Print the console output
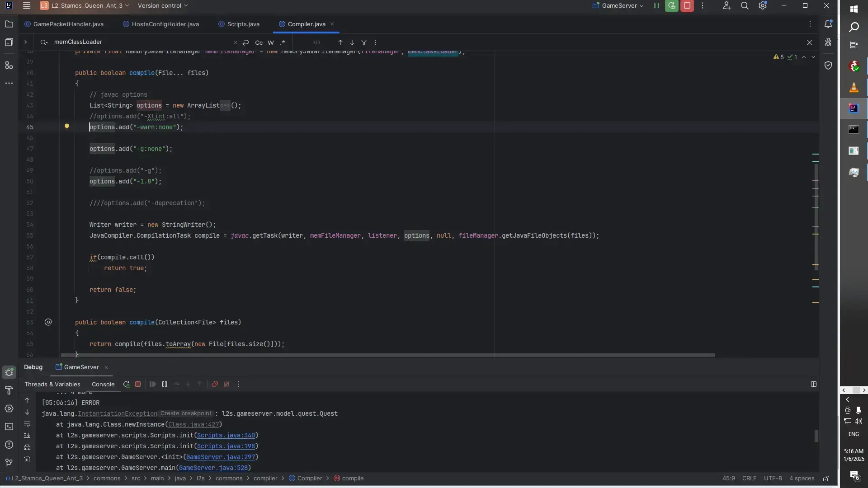 click(27, 447)
